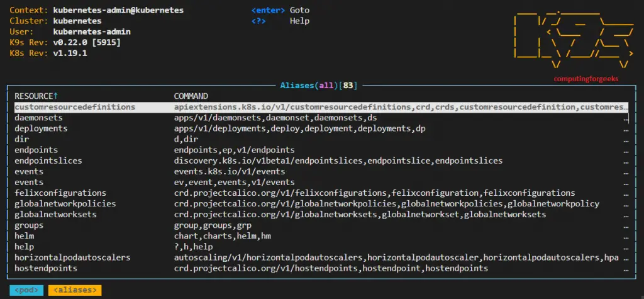Click the pod breadcrumb
The height and width of the screenshot is (299, 644).
click(26, 290)
